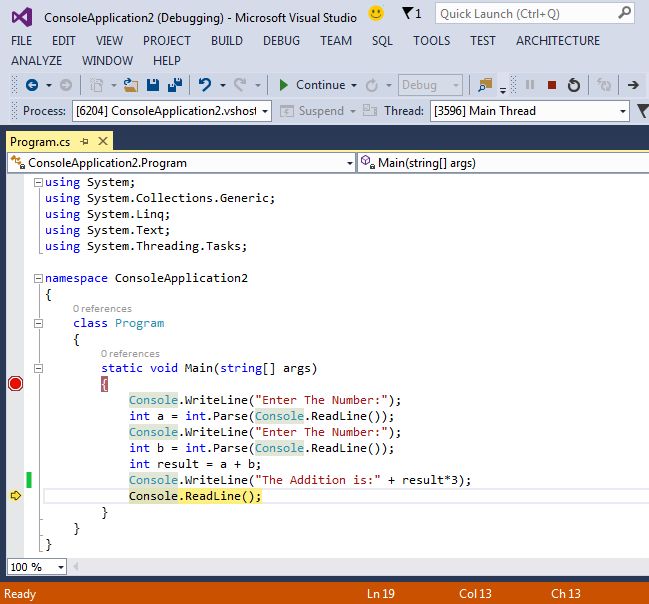
Task: Click the highlighted Console.ReadLine(); statement
Action: coord(195,496)
